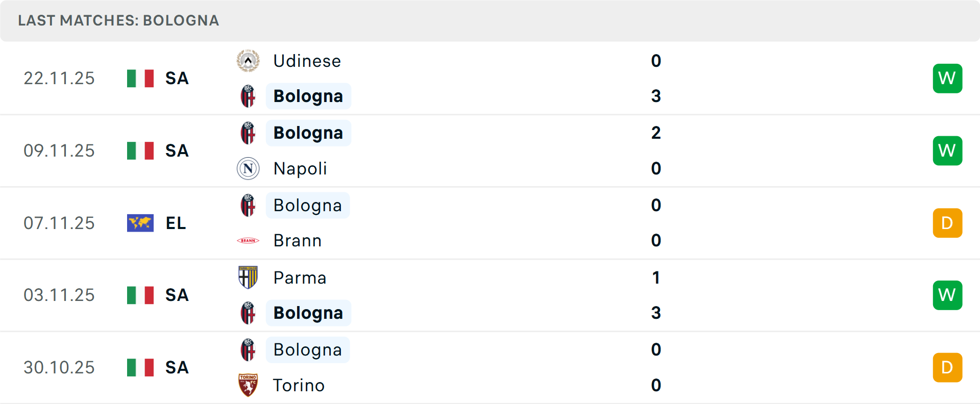The height and width of the screenshot is (404, 980).
Task: Select the W badge for the Udinese match
Action: pyautogui.click(x=947, y=78)
